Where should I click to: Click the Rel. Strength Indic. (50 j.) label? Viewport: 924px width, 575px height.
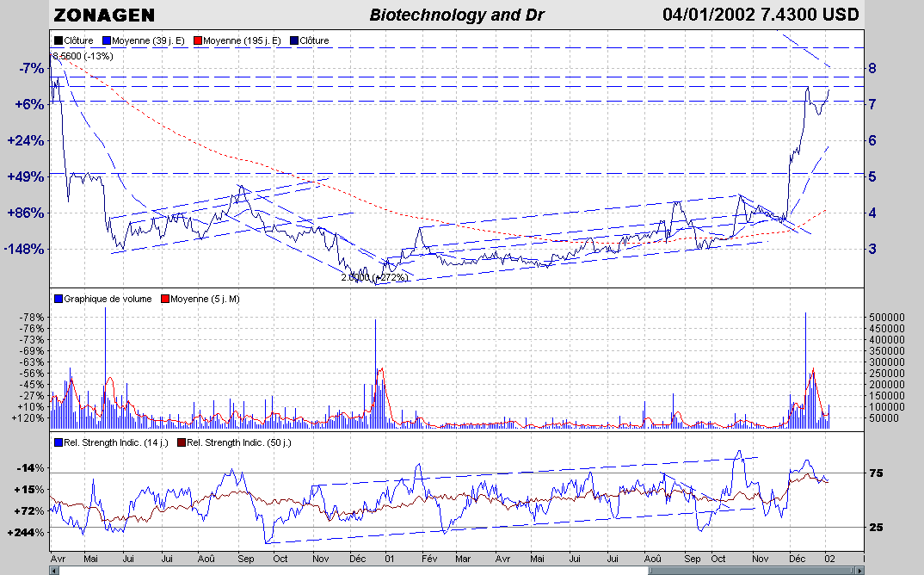tap(239, 442)
